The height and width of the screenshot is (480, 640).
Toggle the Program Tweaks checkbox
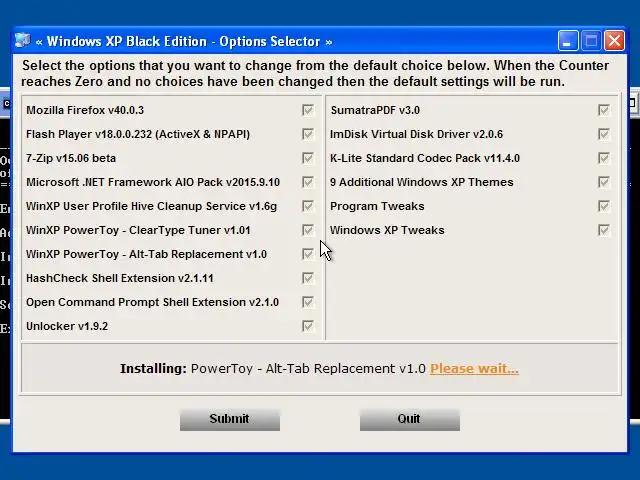pyautogui.click(x=604, y=206)
